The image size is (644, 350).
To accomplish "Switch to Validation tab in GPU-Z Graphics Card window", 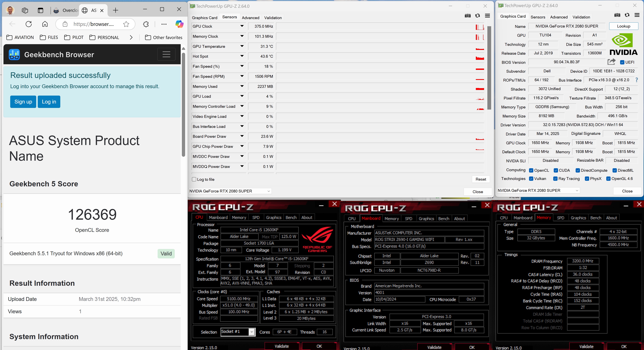I will (x=581, y=17).
